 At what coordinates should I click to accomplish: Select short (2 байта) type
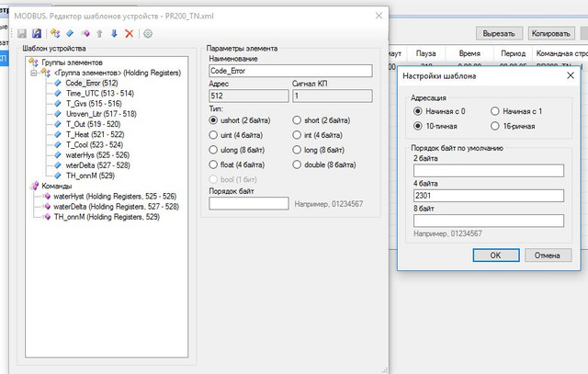297,120
